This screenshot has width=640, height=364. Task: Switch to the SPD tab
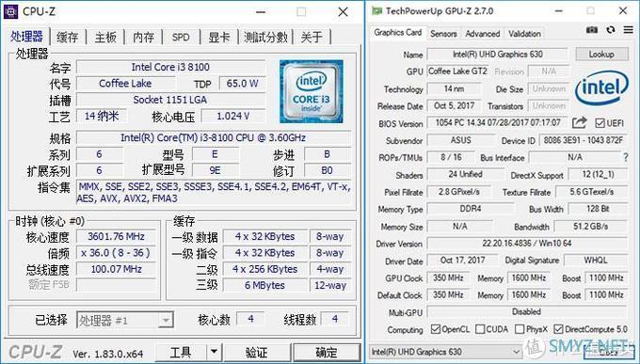[x=181, y=37]
